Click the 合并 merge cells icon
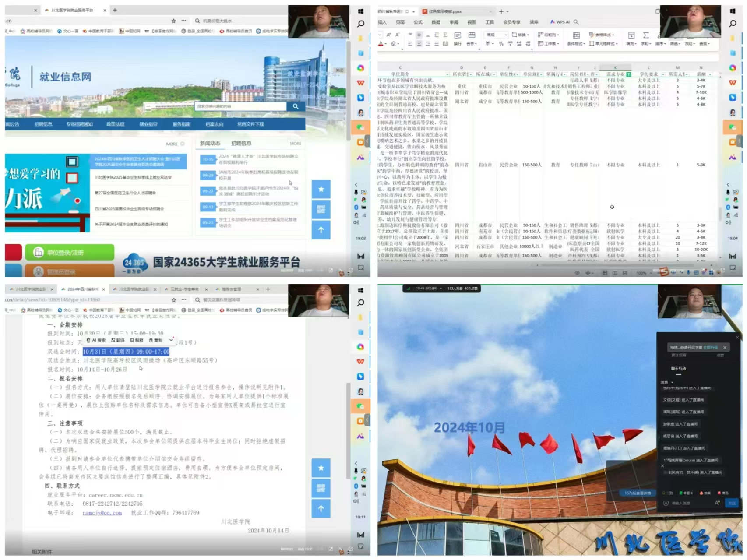Viewport: 747px width, 560px height. pyautogui.click(x=471, y=36)
